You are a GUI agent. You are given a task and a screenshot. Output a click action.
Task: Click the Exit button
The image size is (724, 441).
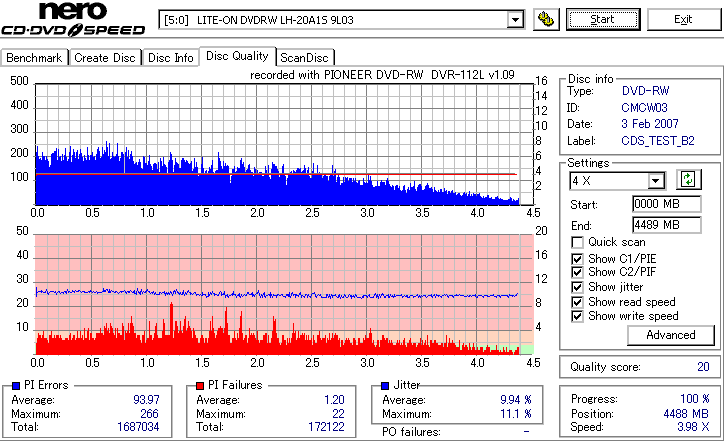point(683,19)
